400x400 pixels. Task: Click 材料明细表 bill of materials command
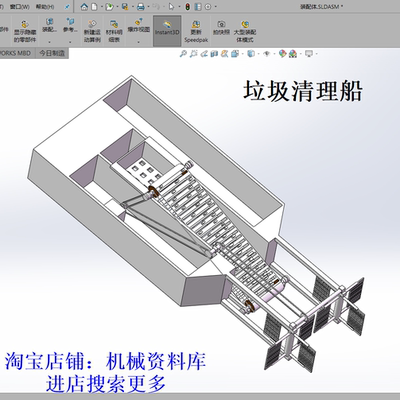coord(114,32)
